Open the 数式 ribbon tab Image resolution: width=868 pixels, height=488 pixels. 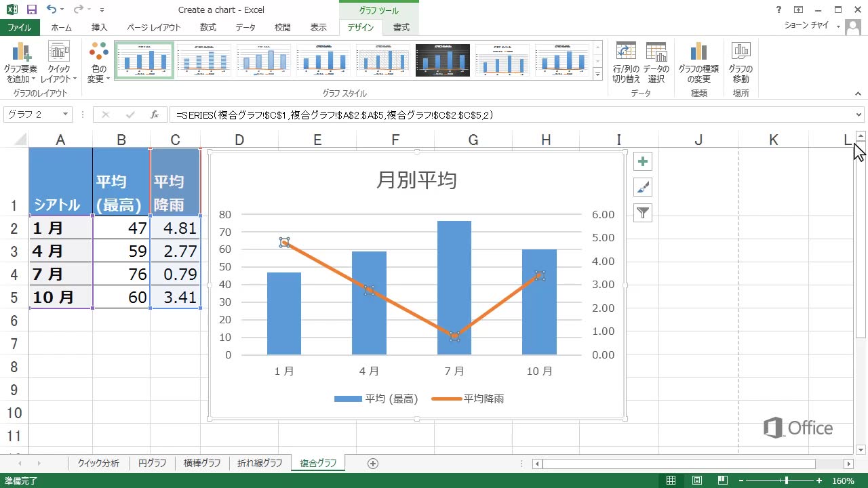click(x=208, y=27)
